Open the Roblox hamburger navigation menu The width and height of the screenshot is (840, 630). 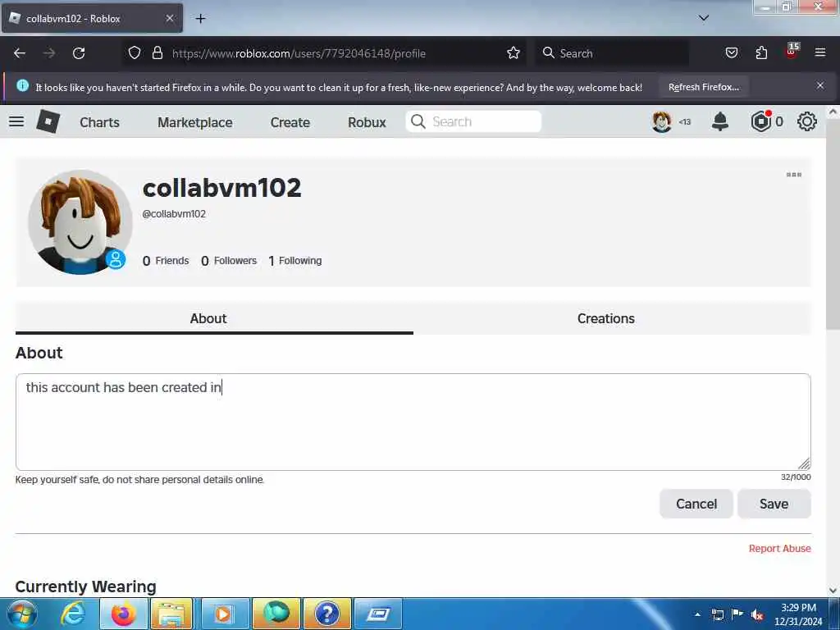[x=16, y=121]
